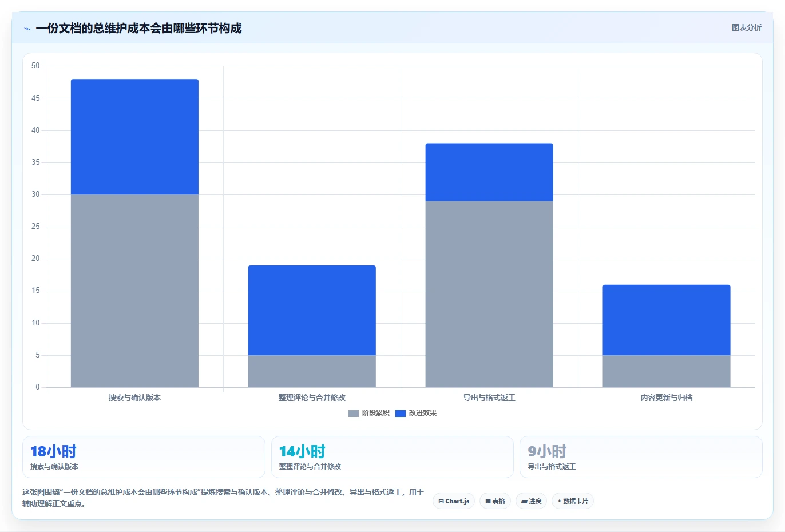This screenshot has height=532, width=785.
Task: Click the 阶段累积 legend label text
Action: [x=376, y=413]
